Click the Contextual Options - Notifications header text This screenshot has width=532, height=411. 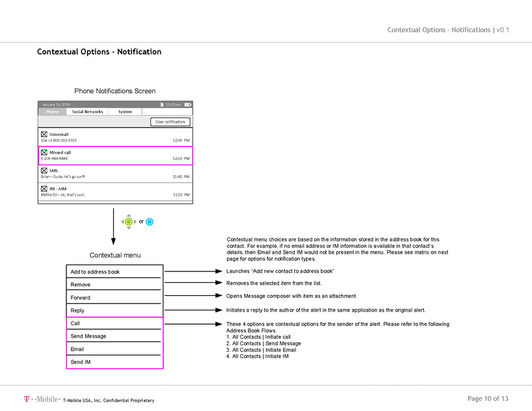coord(439,30)
